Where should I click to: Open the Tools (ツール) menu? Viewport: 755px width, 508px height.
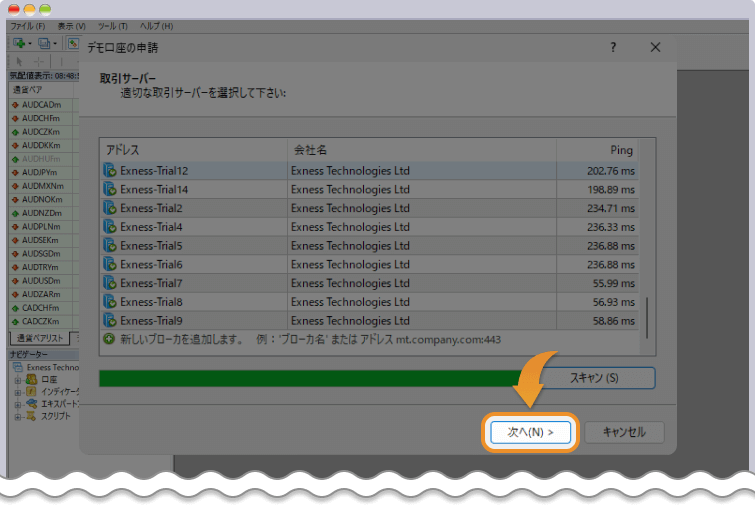pyautogui.click(x=113, y=25)
